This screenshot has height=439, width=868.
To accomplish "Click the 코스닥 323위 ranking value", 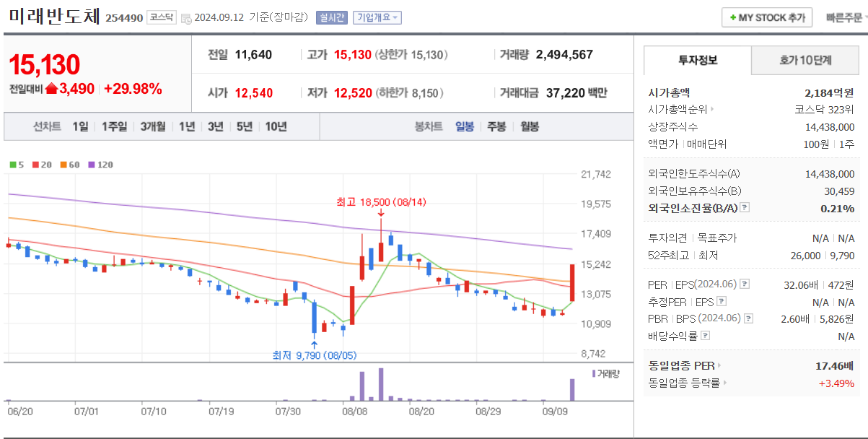I will [824, 110].
